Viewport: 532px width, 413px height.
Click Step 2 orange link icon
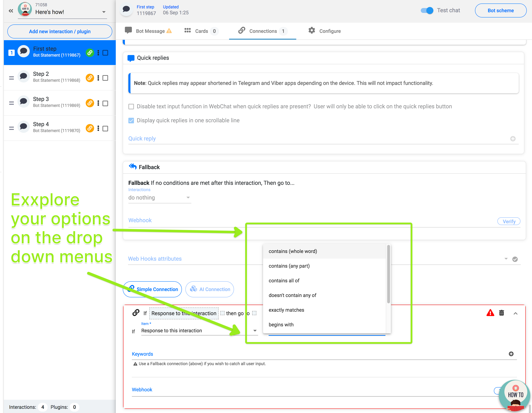coord(90,78)
